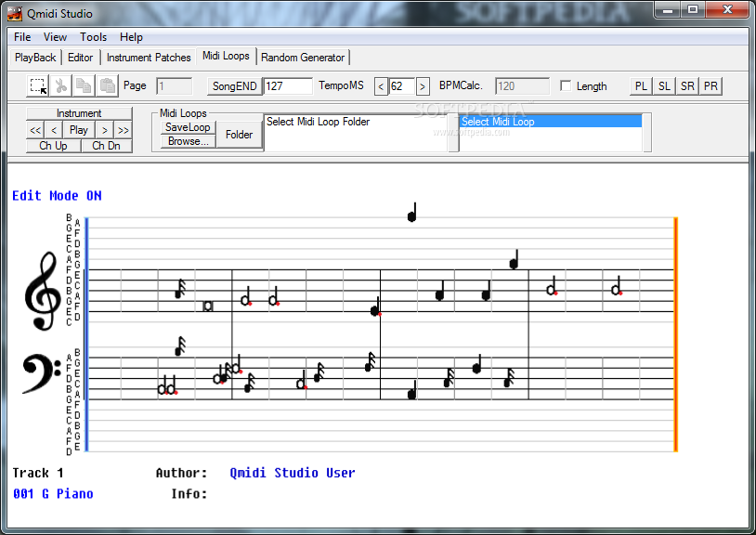The image size is (756, 535).
Task: Click the SR button
Action: click(687, 86)
